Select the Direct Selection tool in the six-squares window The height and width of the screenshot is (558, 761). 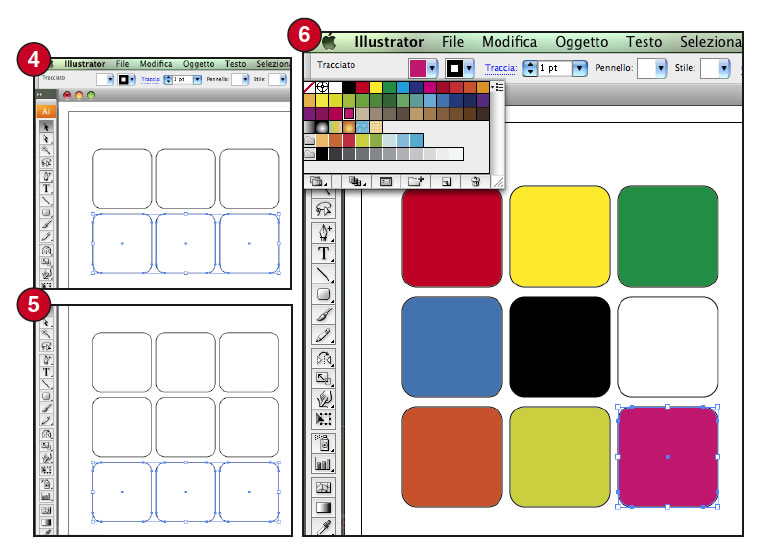[46, 139]
